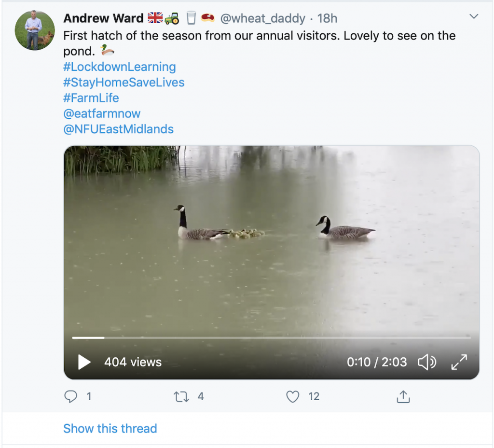Open @NFUEastMidlands profile mention
This screenshot has width=494, height=448.
[119, 129]
